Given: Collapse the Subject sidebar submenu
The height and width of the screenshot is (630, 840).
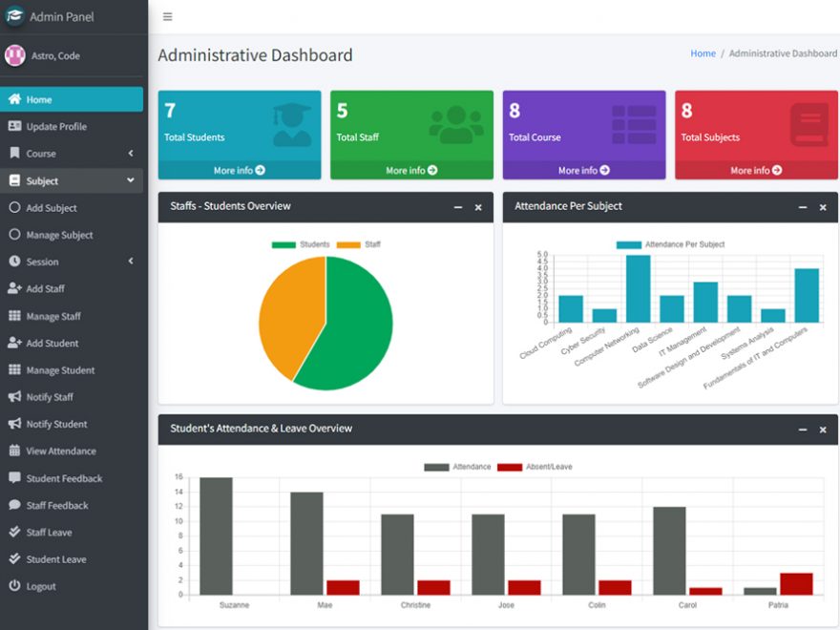Looking at the screenshot, I should tap(131, 180).
